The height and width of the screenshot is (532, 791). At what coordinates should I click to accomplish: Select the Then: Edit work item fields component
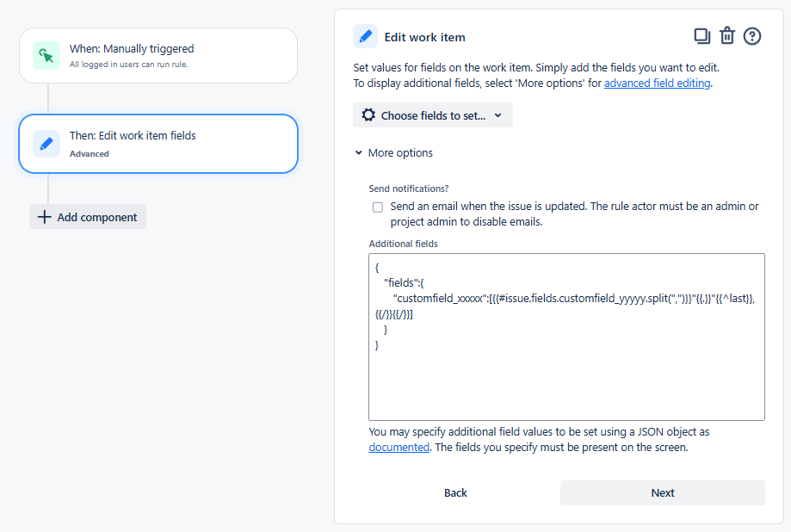(x=158, y=143)
